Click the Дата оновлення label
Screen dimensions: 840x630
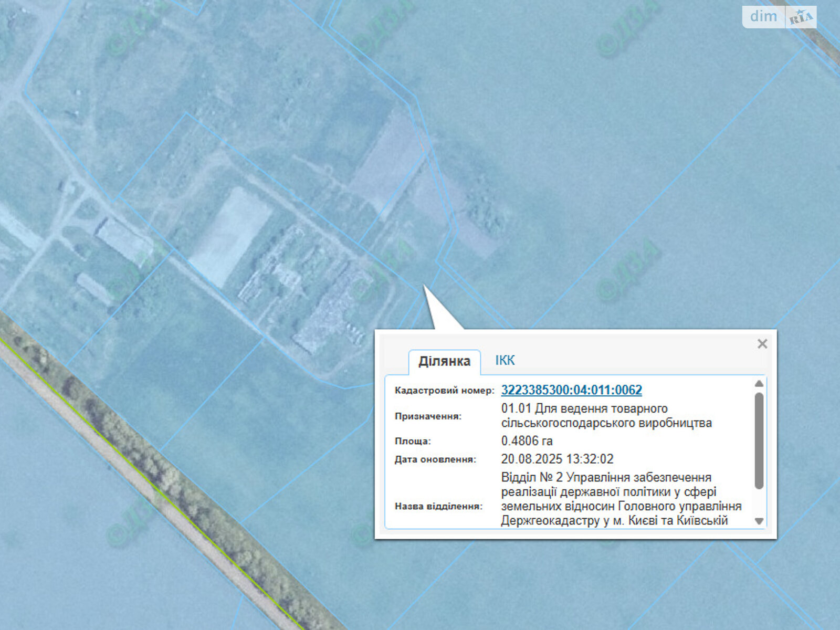click(x=435, y=460)
